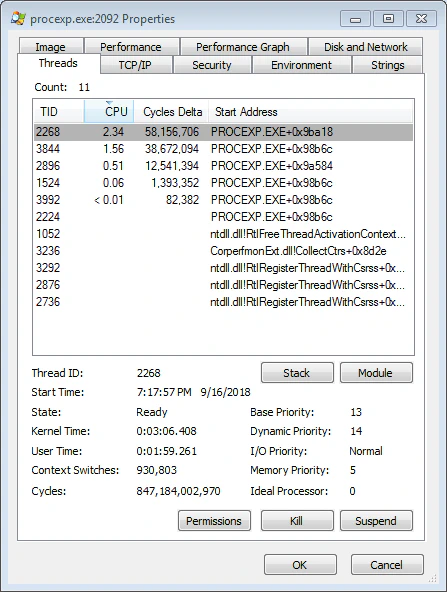
Task: Click the PROCEXP.EXE+0x9a584 start address
Action: click(x=272, y=166)
